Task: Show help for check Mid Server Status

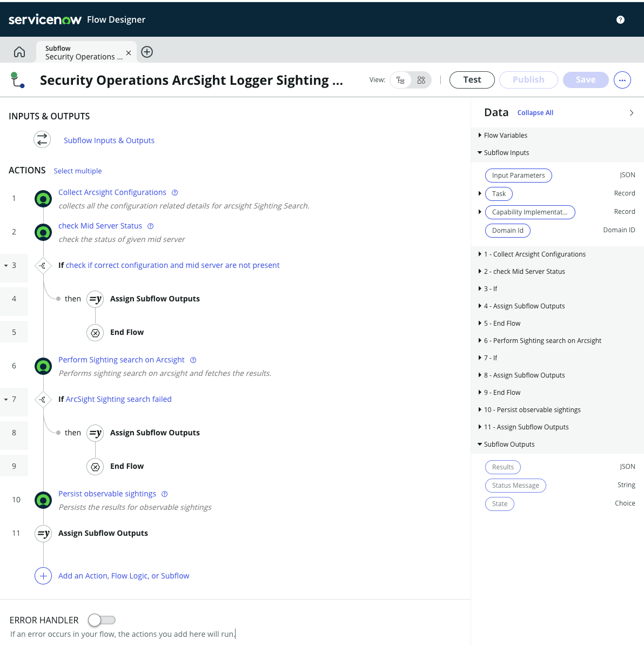Action: (x=150, y=226)
